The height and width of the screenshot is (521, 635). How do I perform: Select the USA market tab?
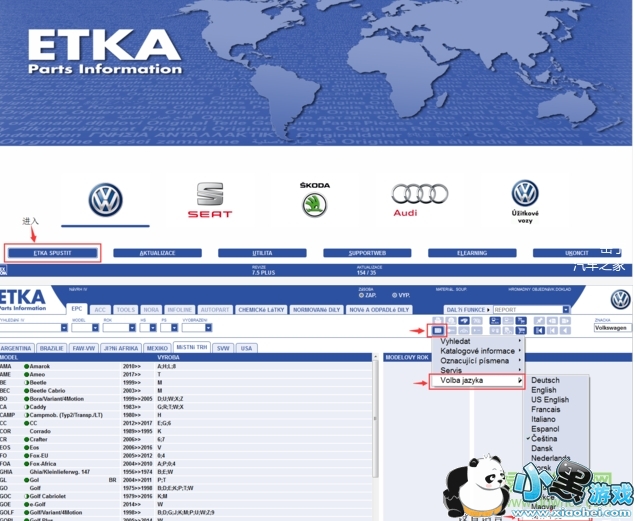click(x=246, y=348)
